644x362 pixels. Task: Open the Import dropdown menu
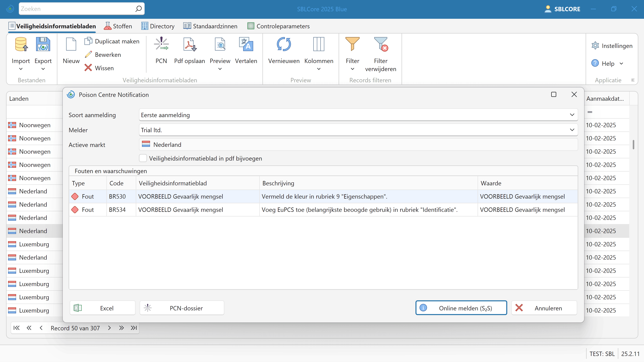coord(21,69)
